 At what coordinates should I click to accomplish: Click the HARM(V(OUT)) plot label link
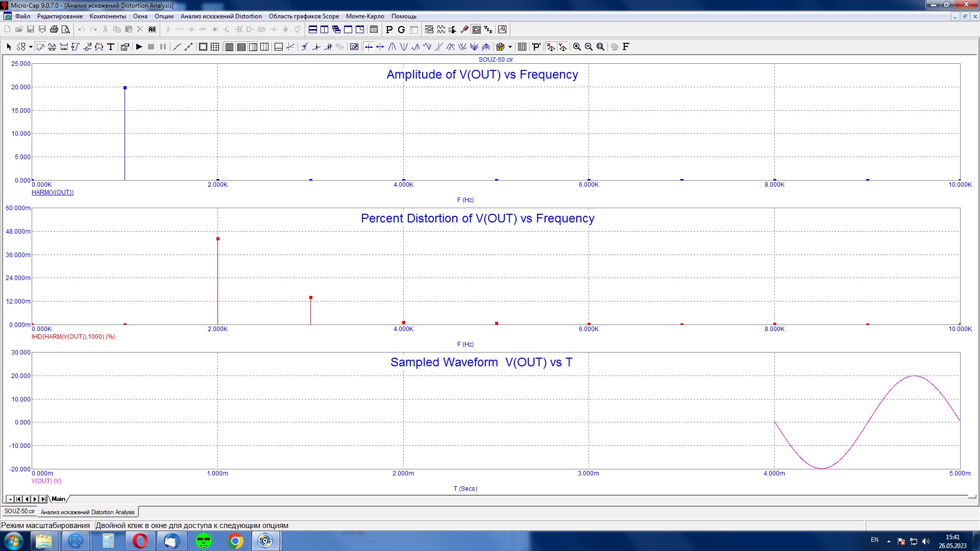coord(53,192)
